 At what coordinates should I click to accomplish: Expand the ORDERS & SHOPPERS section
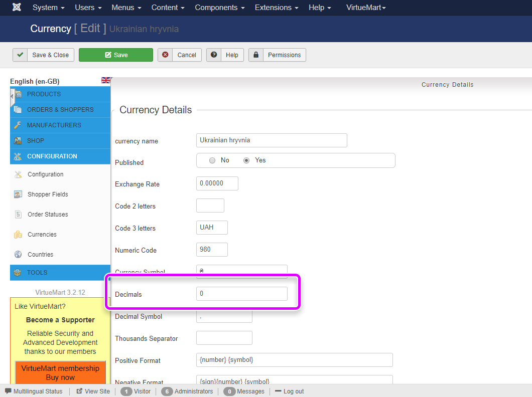(60, 110)
